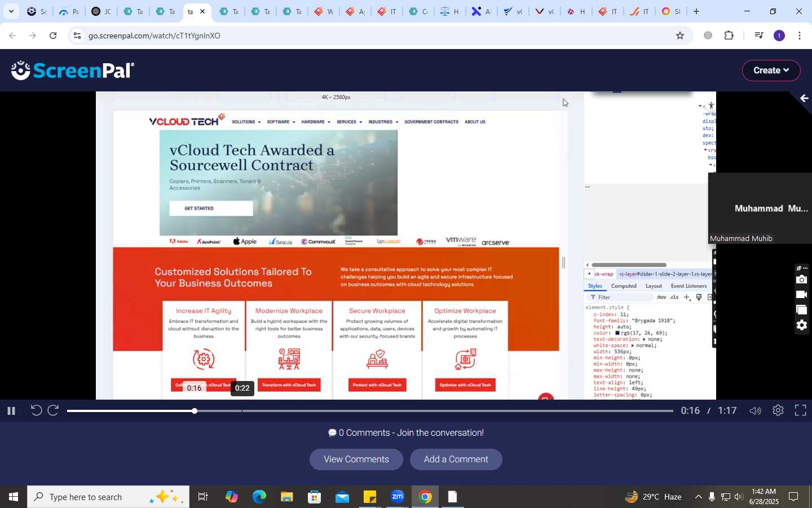
Task: Switch to the first 'Sc' browser tab
Action: click(x=37, y=11)
